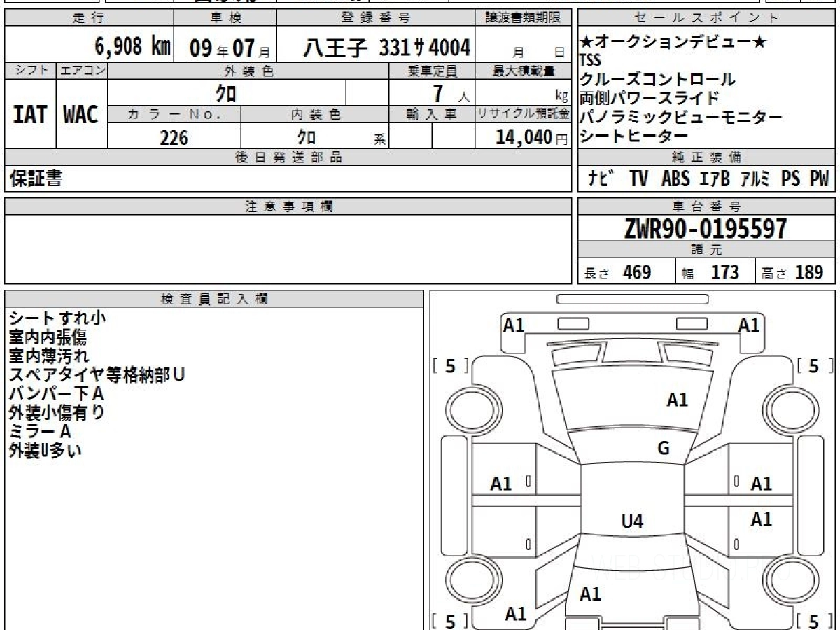This screenshot has height=630, width=840.
Task: Select the inspector note 室内内張傷
Action: [x=48, y=337]
